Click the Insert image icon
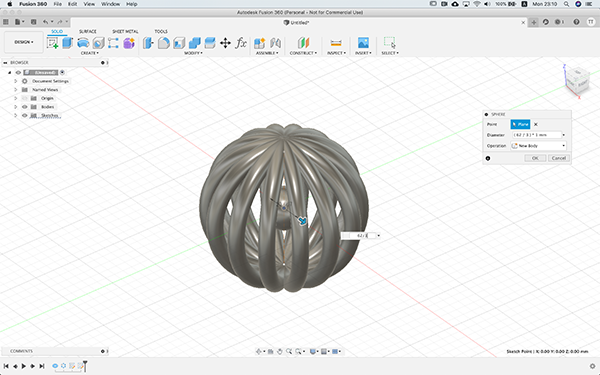This screenshot has width=600, height=375. point(363,43)
